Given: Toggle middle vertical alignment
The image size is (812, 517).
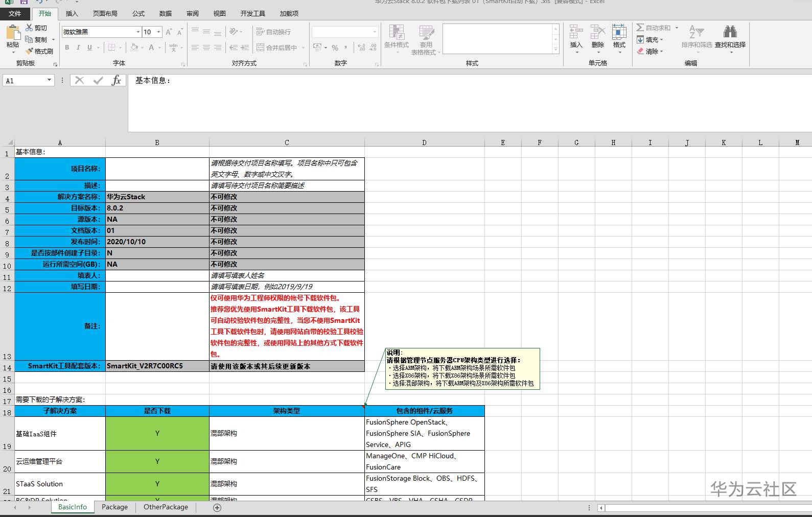Looking at the screenshot, I should point(206,32).
